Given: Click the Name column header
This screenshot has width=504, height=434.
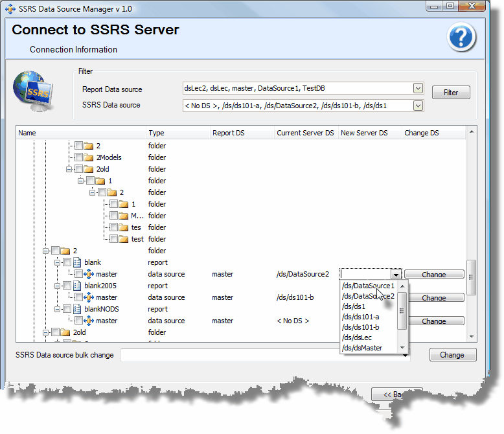Looking at the screenshot, I should 81,133.
